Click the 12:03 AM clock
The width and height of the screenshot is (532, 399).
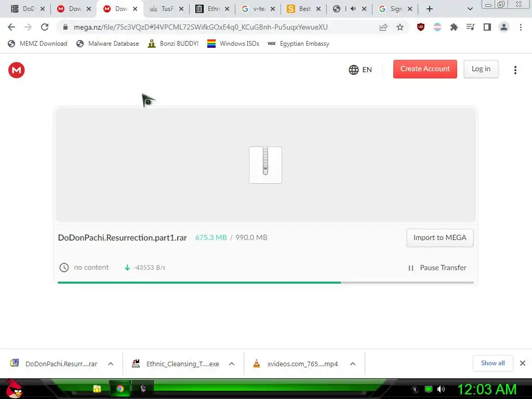tap(487, 389)
